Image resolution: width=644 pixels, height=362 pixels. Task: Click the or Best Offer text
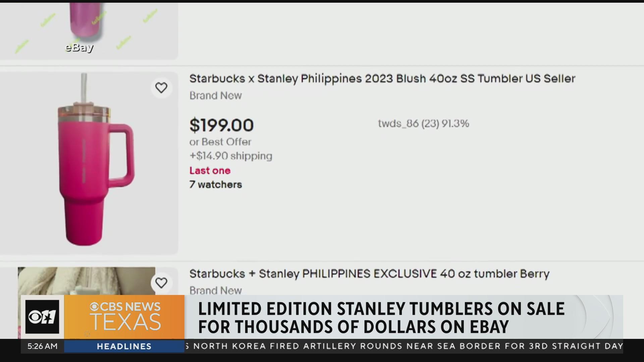[220, 142]
